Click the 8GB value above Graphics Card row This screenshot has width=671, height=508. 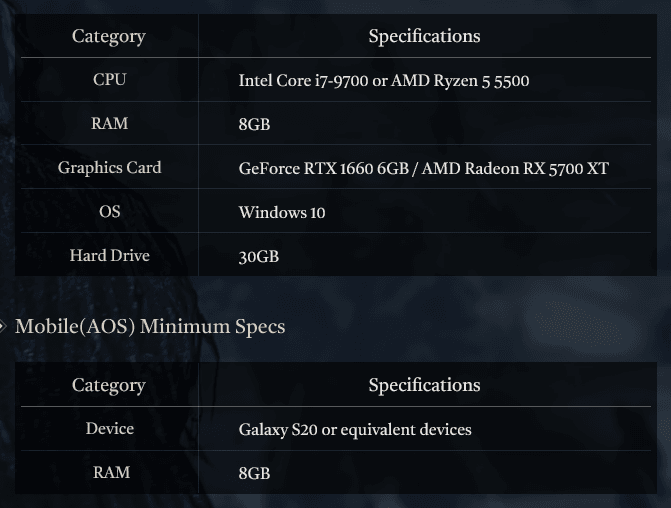(254, 125)
